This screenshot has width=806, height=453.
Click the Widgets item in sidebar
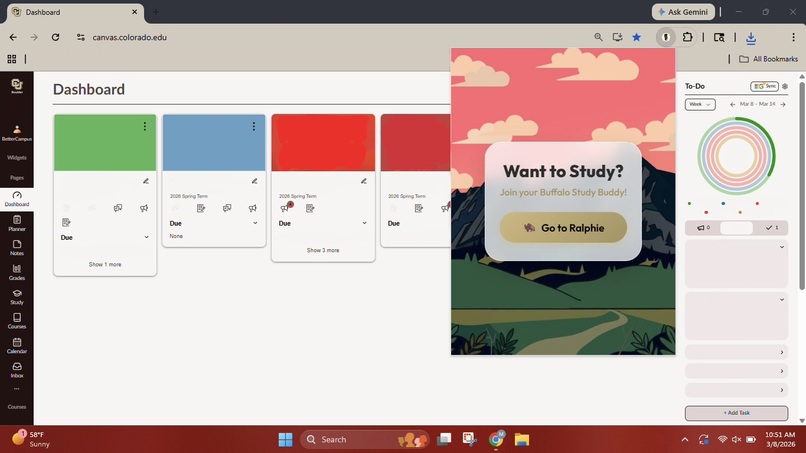tap(17, 158)
